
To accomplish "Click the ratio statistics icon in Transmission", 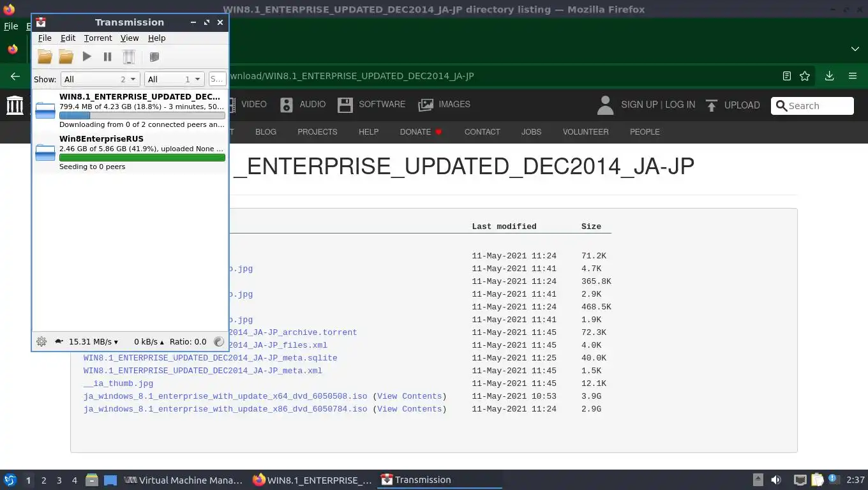I will [x=219, y=341].
